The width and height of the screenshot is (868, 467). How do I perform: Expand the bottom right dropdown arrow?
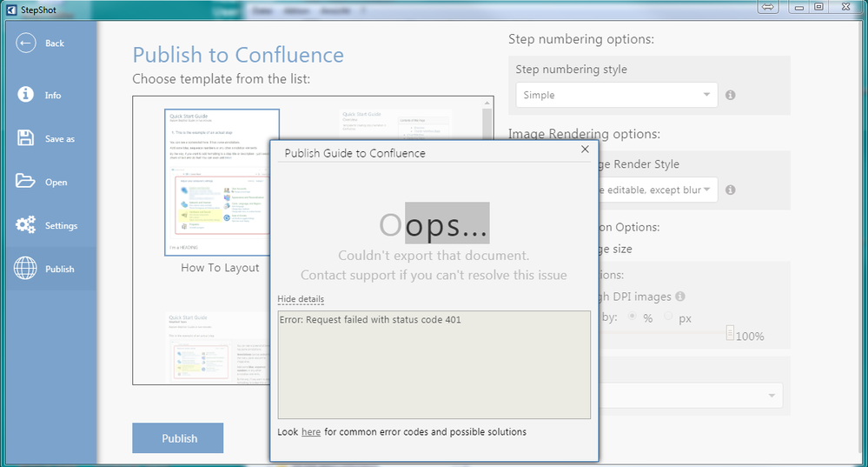coord(772,396)
